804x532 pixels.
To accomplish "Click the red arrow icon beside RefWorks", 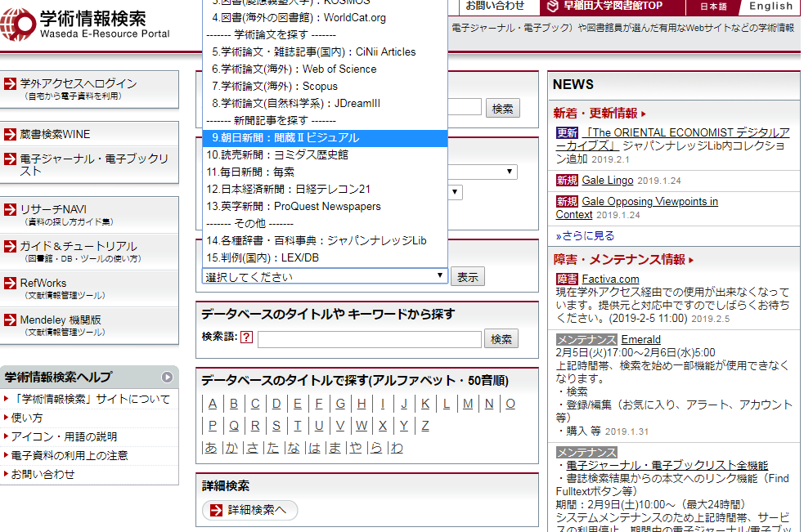I will [x=11, y=283].
